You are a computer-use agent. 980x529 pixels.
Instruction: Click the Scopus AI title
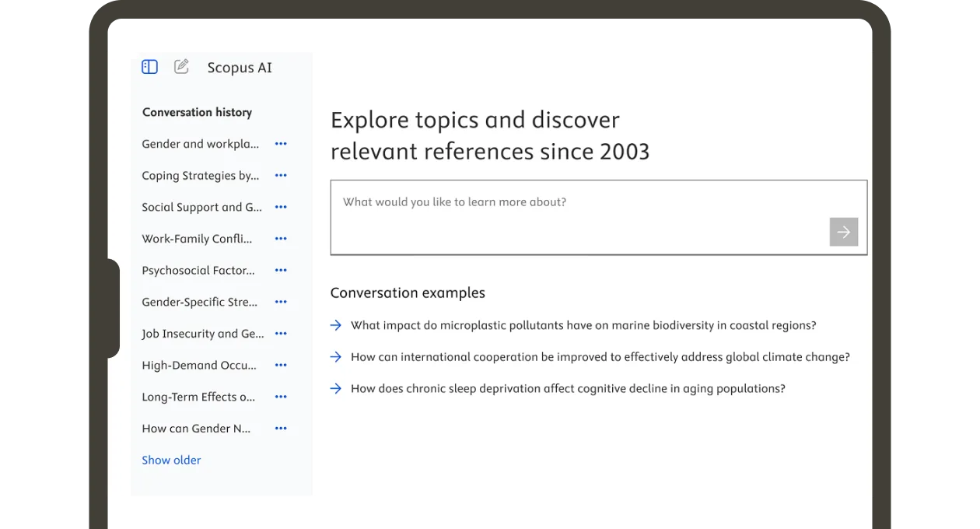click(240, 68)
